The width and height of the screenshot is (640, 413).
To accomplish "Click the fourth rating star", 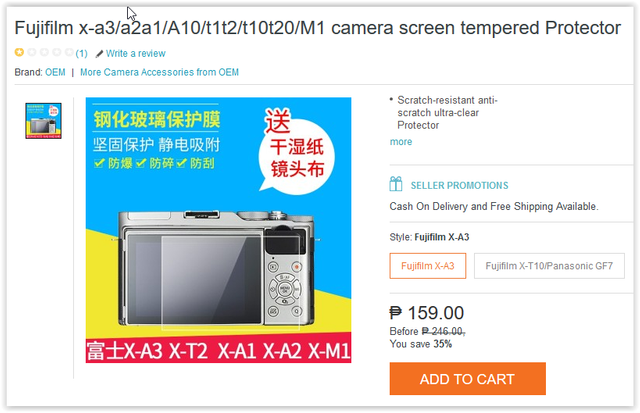I will tap(57, 52).
